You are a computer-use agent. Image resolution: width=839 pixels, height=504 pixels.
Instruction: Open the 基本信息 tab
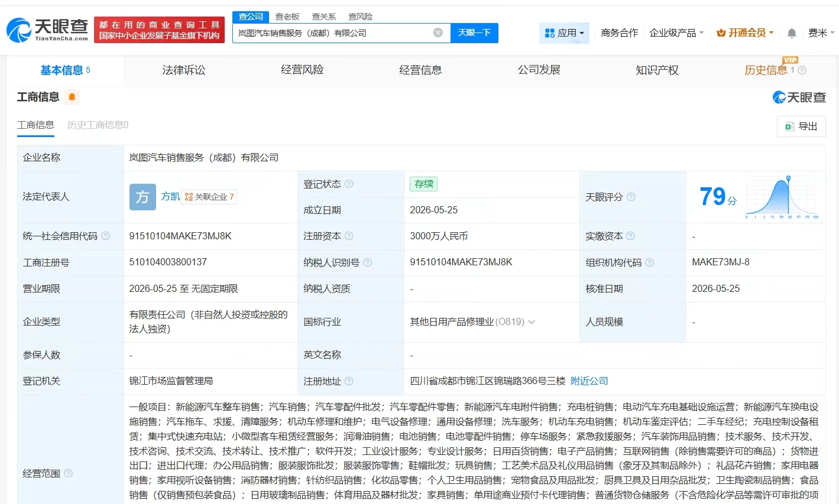click(65, 70)
